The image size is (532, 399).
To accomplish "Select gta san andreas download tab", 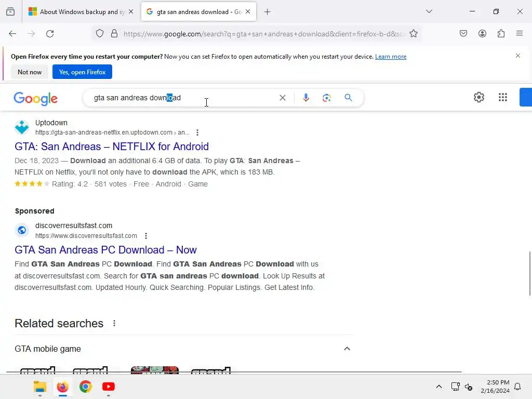I will (x=198, y=12).
